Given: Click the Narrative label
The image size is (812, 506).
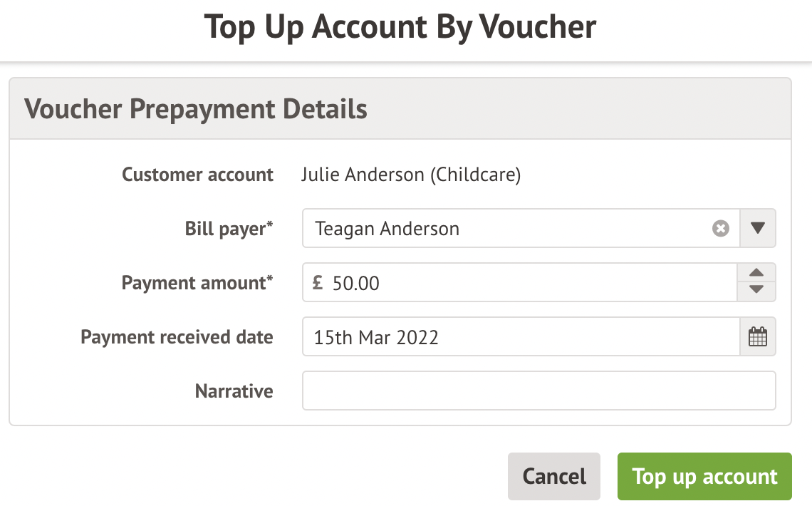Looking at the screenshot, I should point(234,391).
